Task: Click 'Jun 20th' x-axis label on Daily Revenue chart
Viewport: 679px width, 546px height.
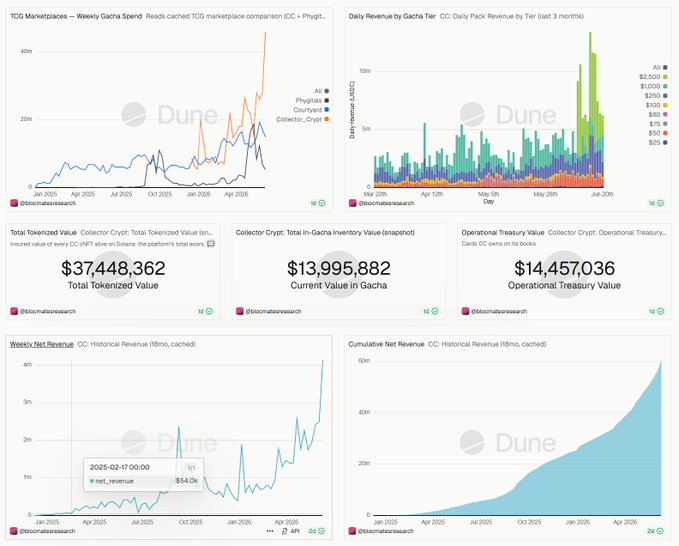Action: pos(602,194)
